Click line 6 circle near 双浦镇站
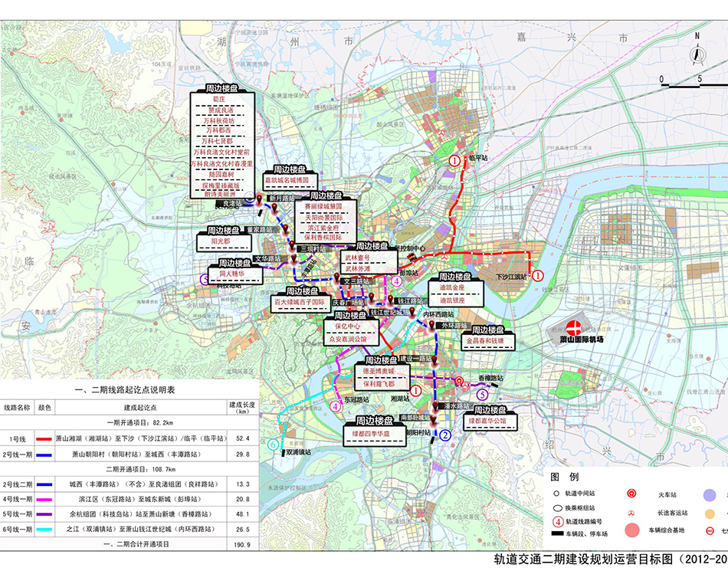The width and height of the screenshot is (728, 571). pos(273,445)
